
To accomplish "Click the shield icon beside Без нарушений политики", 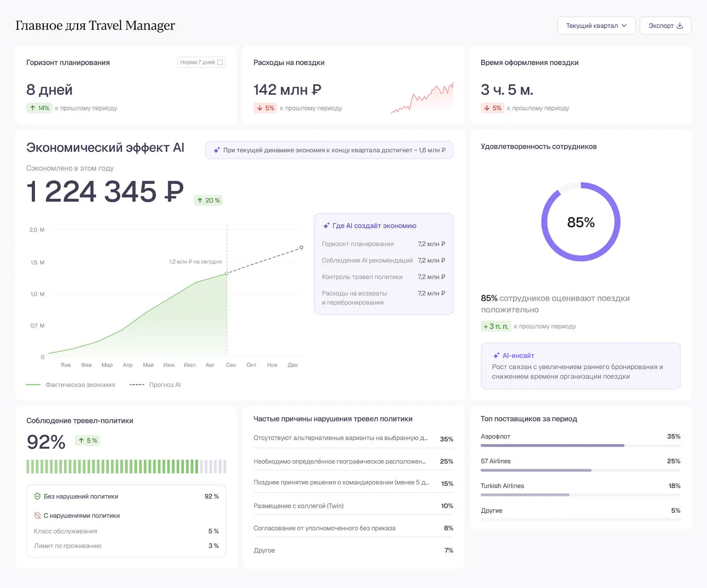I will pos(38,496).
